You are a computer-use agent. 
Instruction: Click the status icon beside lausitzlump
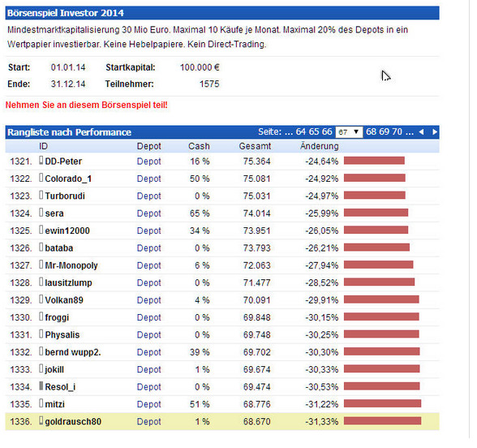41,282
